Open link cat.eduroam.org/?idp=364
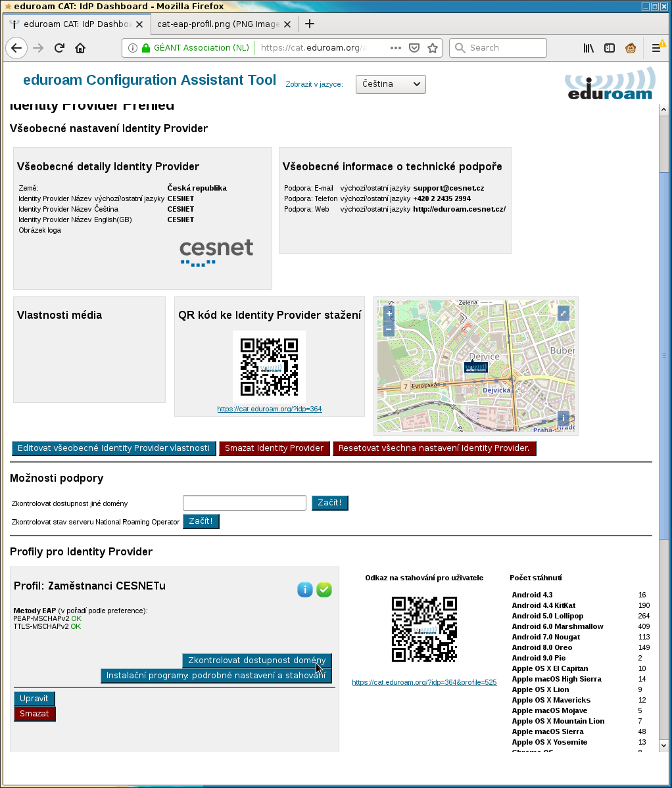672x788 pixels. tap(270, 409)
